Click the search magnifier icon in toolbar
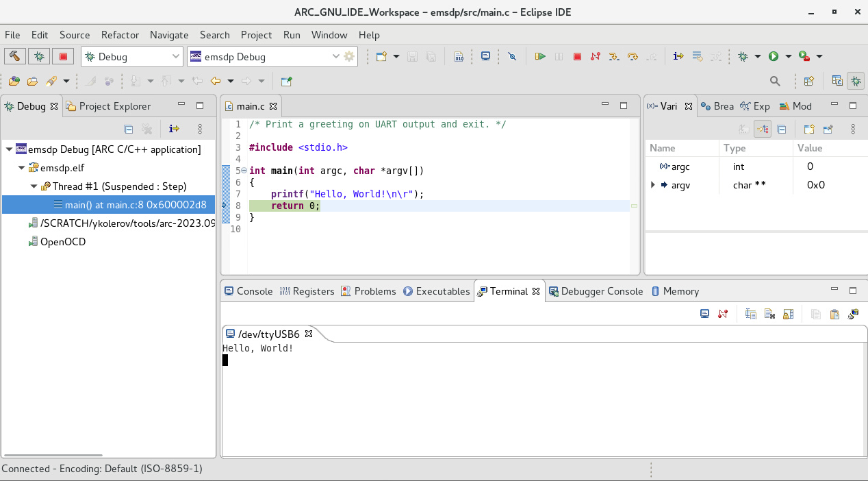Screen dimensions: 868x481 pos(774,81)
